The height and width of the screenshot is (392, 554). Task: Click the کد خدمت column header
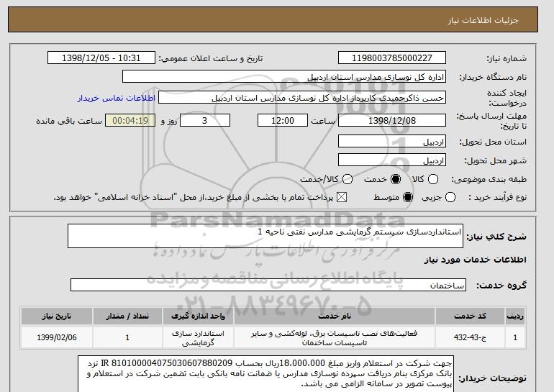pyautogui.click(x=470, y=316)
